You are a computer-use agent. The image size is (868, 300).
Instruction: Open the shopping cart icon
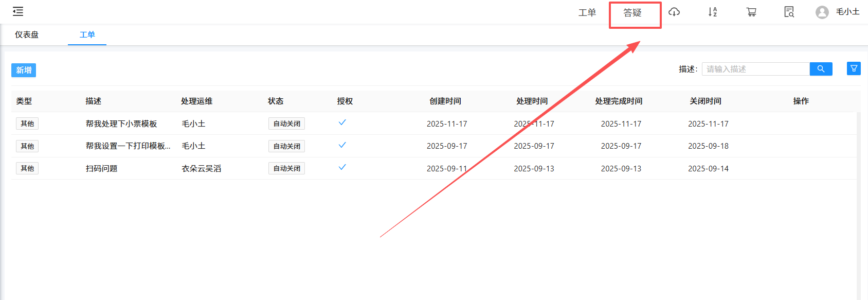[x=751, y=12]
